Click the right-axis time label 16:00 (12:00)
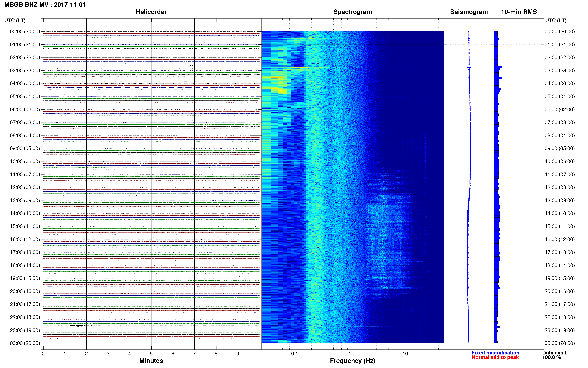Screen dimensions: 588x368 560,239
